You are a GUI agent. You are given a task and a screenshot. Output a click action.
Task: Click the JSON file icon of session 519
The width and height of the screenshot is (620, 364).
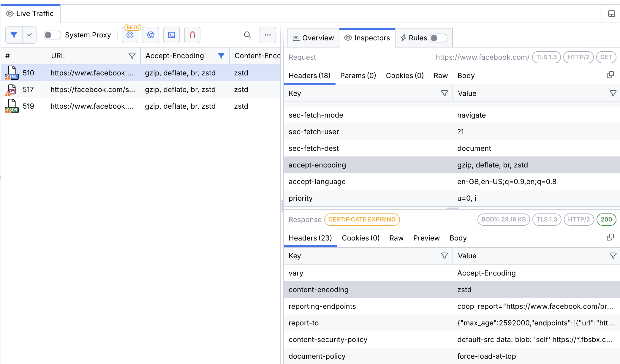point(12,106)
